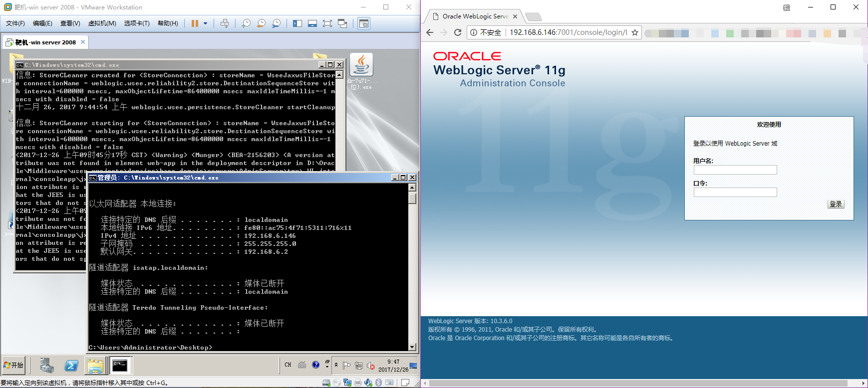The image size is (868, 388).
Task: Toggle the thumbnail bar icon in VMware
Action: (x=312, y=23)
